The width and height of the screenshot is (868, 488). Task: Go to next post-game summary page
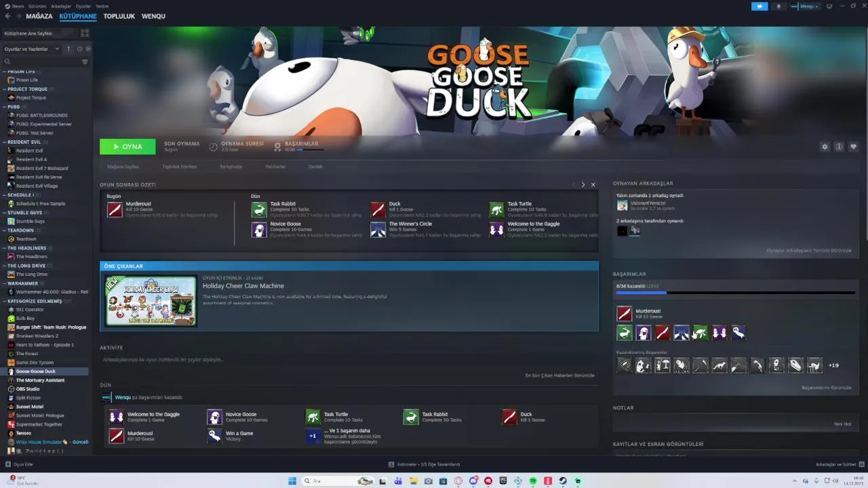tap(583, 184)
